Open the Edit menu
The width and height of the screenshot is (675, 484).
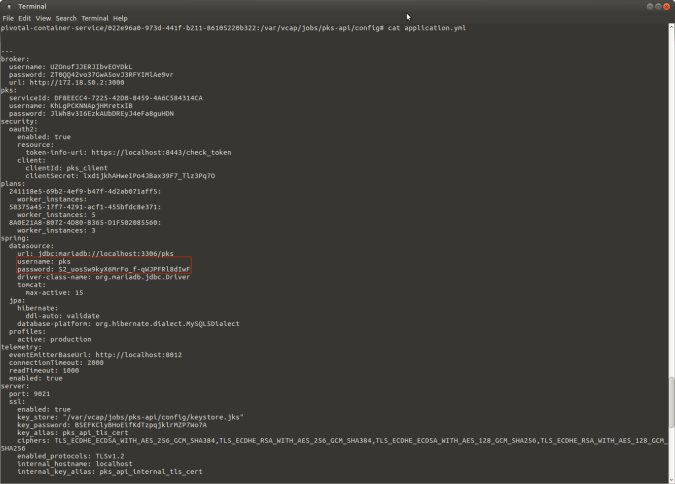[24, 18]
